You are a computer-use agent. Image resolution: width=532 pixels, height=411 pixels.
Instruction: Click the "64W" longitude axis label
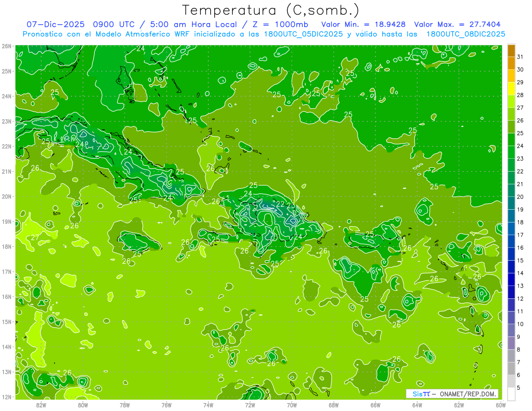coord(417,405)
